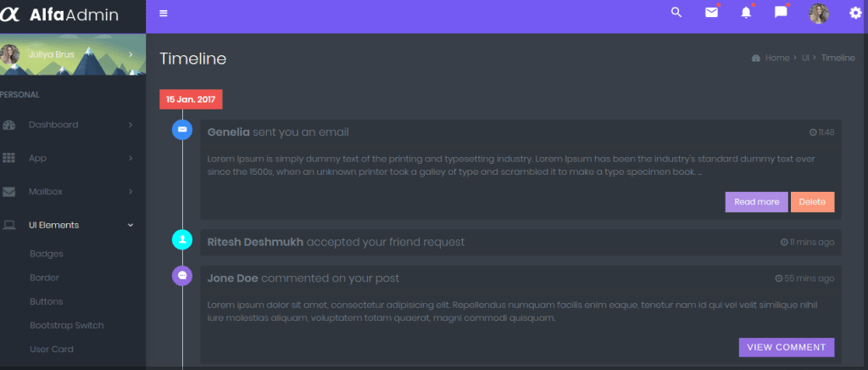The width and height of the screenshot is (868, 370).
Task: Open the Mailbox sidebar item
Action: 46,191
